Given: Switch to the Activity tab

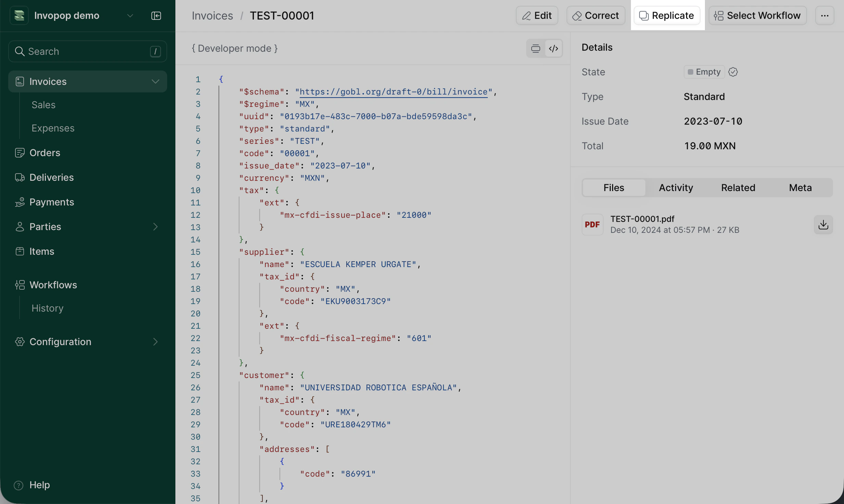Looking at the screenshot, I should pyautogui.click(x=676, y=188).
